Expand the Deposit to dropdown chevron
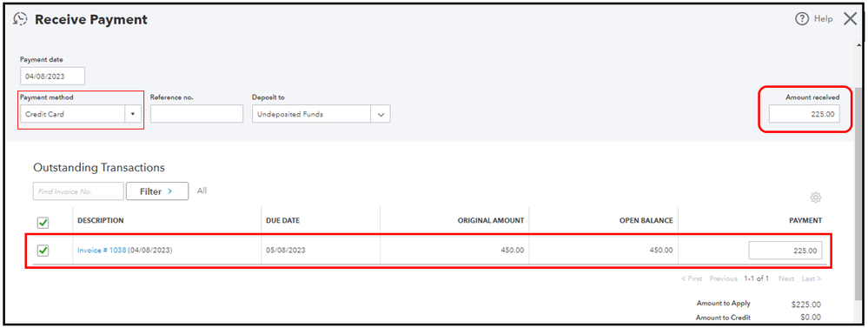The image size is (868, 328). pyautogui.click(x=381, y=114)
